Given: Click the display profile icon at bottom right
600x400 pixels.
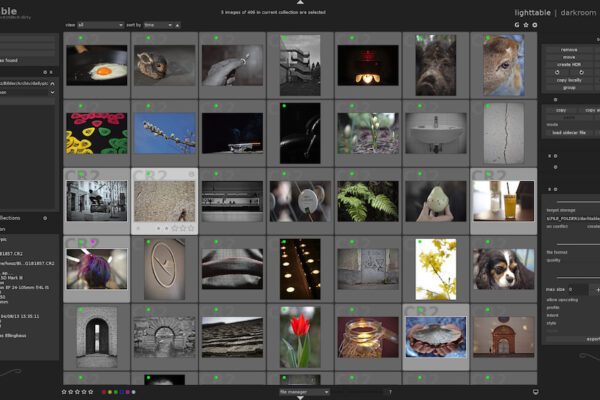Looking at the screenshot, I should pos(536,392).
